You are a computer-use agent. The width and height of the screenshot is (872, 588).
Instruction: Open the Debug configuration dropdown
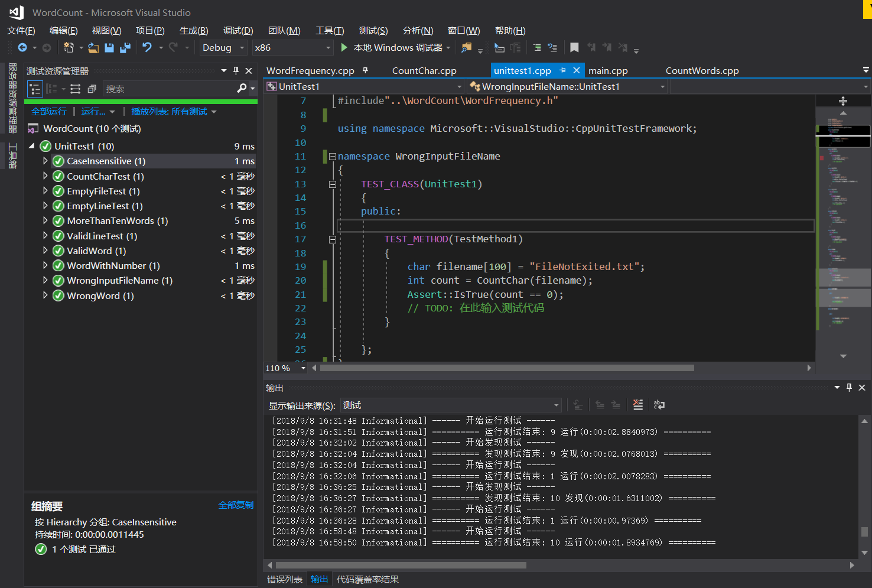pos(223,48)
